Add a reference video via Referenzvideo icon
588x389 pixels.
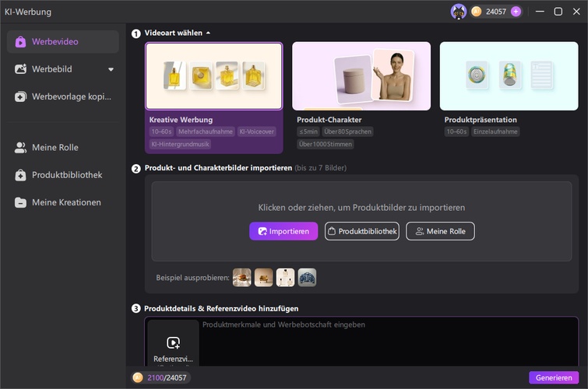tap(173, 343)
